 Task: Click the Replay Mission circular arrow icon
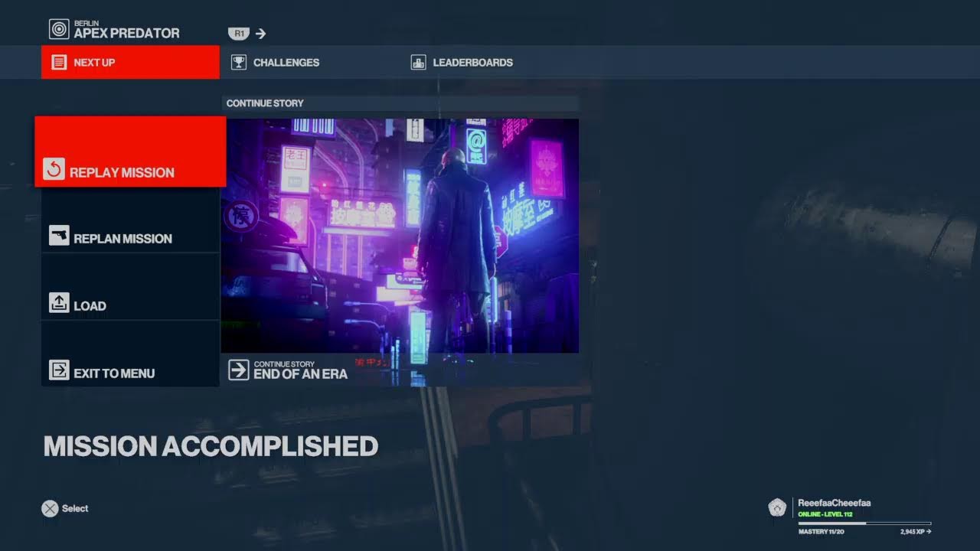[54, 169]
